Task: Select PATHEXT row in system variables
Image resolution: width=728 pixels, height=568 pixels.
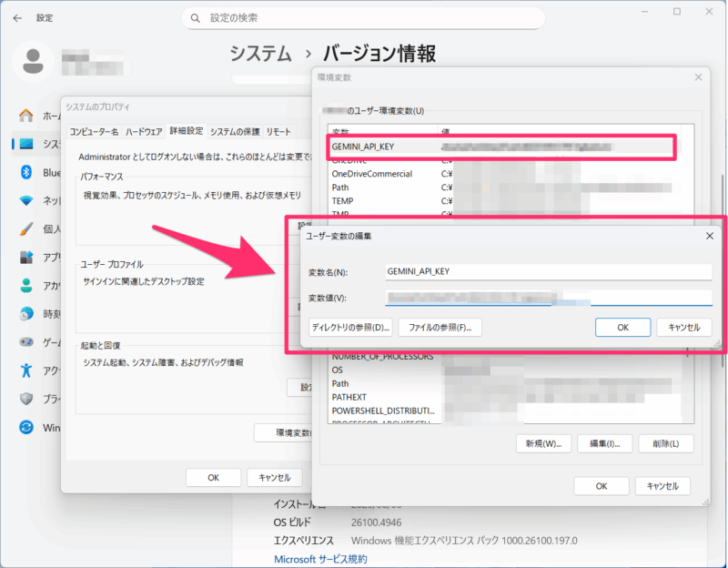Action: click(x=506, y=397)
